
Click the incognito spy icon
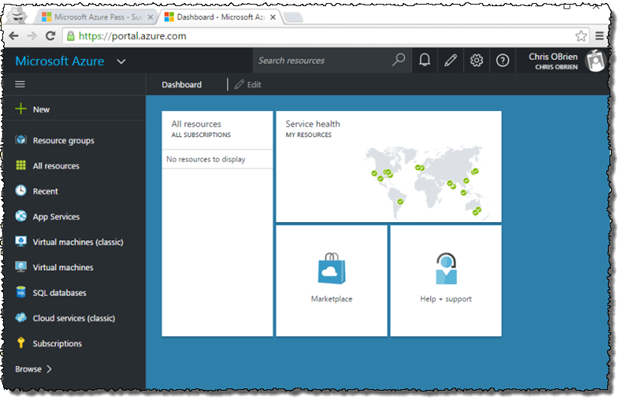18,16
